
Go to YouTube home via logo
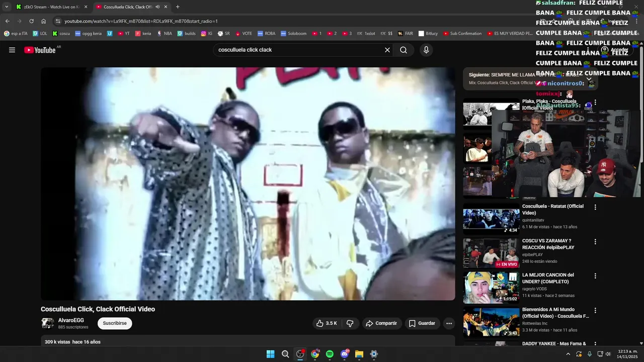tap(40, 50)
